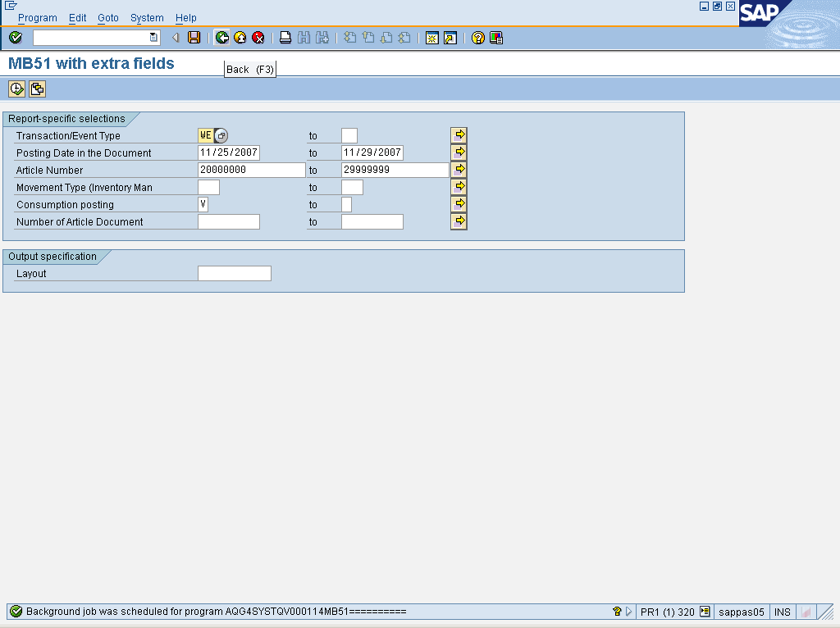This screenshot has height=628, width=840.
Task: Open the Edit menu
Action: coord(78,18)
